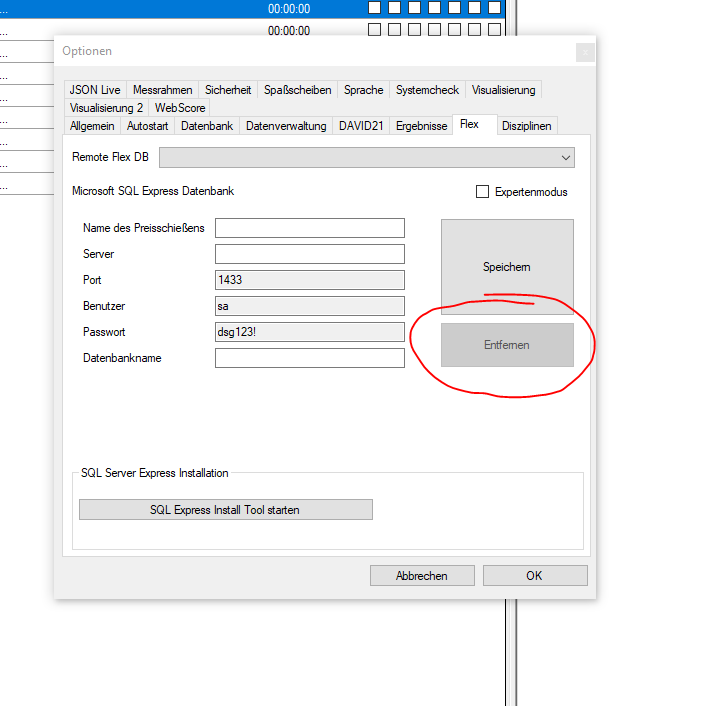Screen dimensions: 726x706
Task: Enable the Expertenmodus checkbox
Action: tap(483, 191)
